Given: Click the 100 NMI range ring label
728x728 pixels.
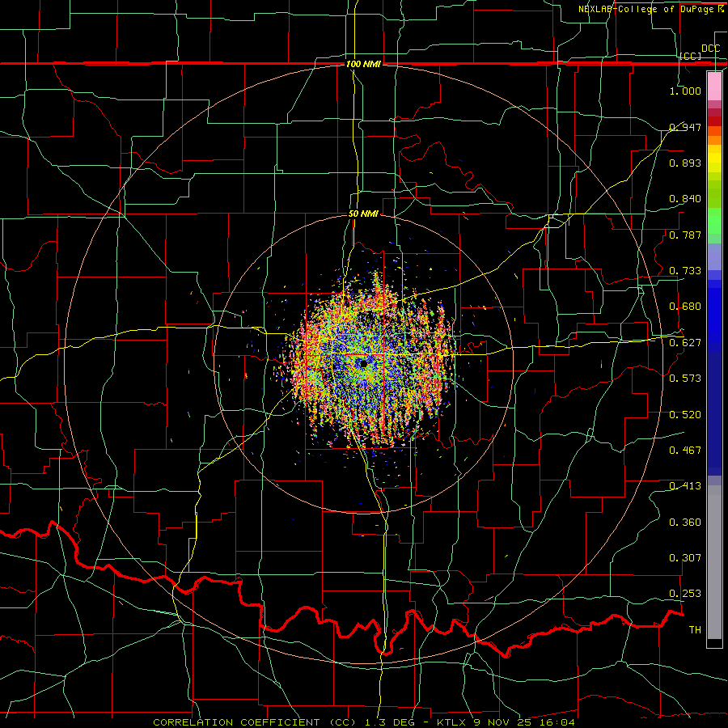Looking at the screenshot, I should tap(363, 64).
